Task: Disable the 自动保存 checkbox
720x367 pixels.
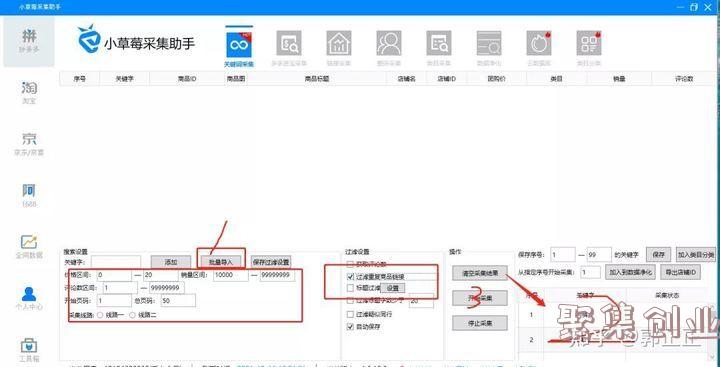Action: pyautogui.click(x=351, y=327)
